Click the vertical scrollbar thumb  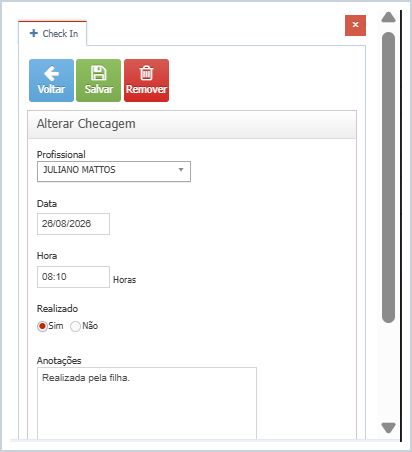pyautogui.click(x=388, y=177)
